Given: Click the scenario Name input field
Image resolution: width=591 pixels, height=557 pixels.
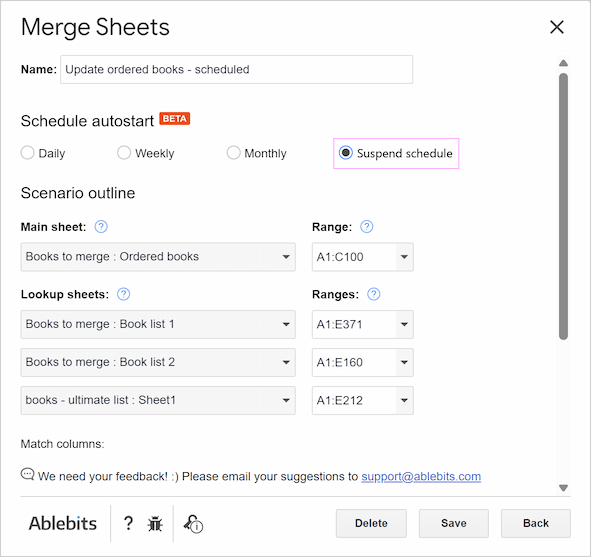Looking at the screenshot, I should coord(236,70).
